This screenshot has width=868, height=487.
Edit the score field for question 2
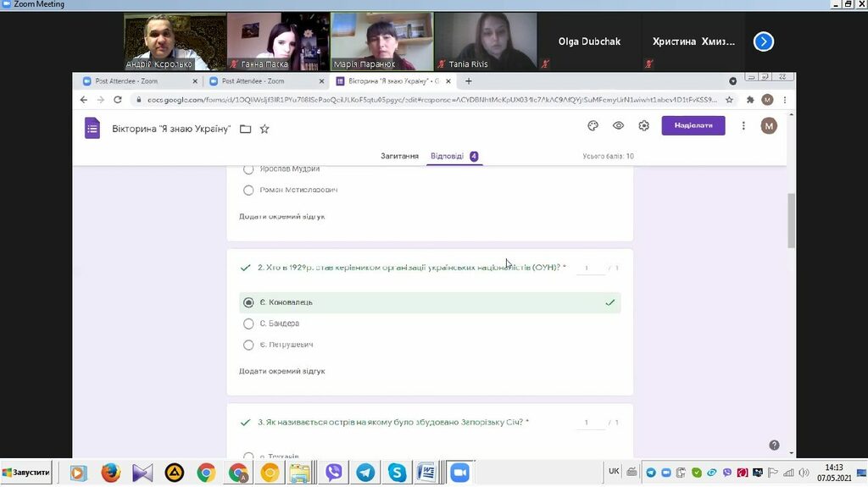click(588, 268)
